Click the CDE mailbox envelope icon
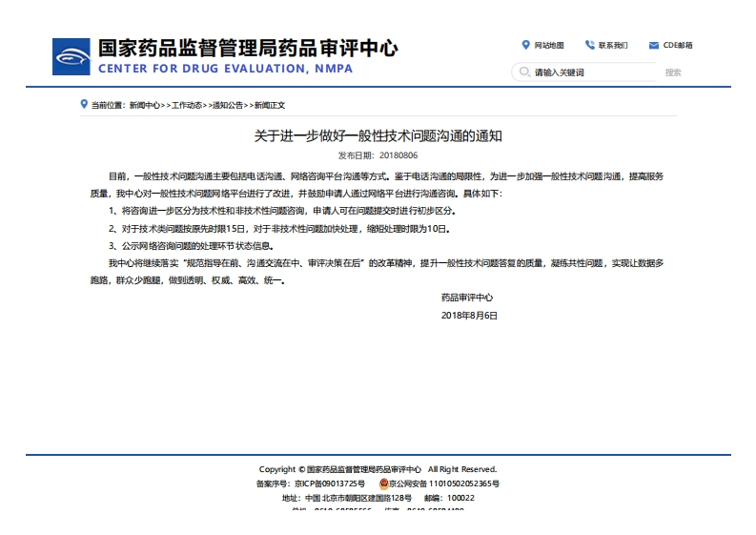 [x=654, y=46]
